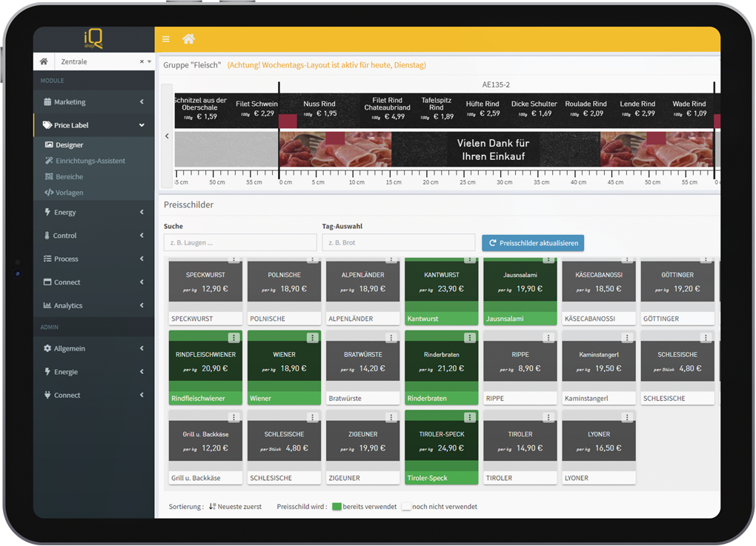Click the Suche input field
The image size is (756, 546).
point(240,243)
